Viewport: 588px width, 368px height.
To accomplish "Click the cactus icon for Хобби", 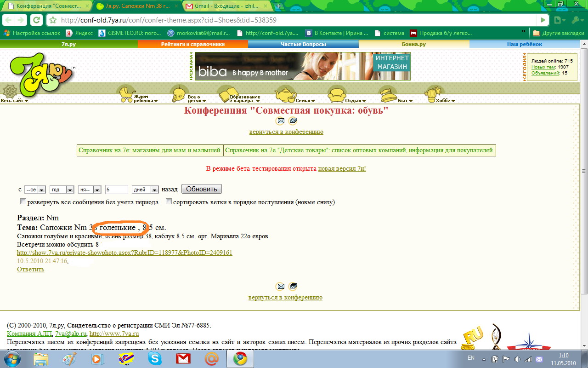I will [x=432, y=93].
